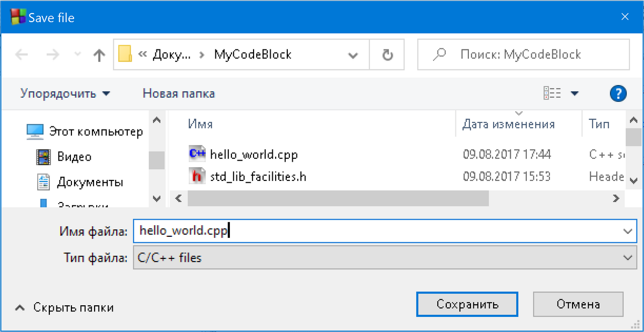Click the Сохранить button
Image resolution: width=644 pixels, height=332 pixels.
(x=467, y=304)
